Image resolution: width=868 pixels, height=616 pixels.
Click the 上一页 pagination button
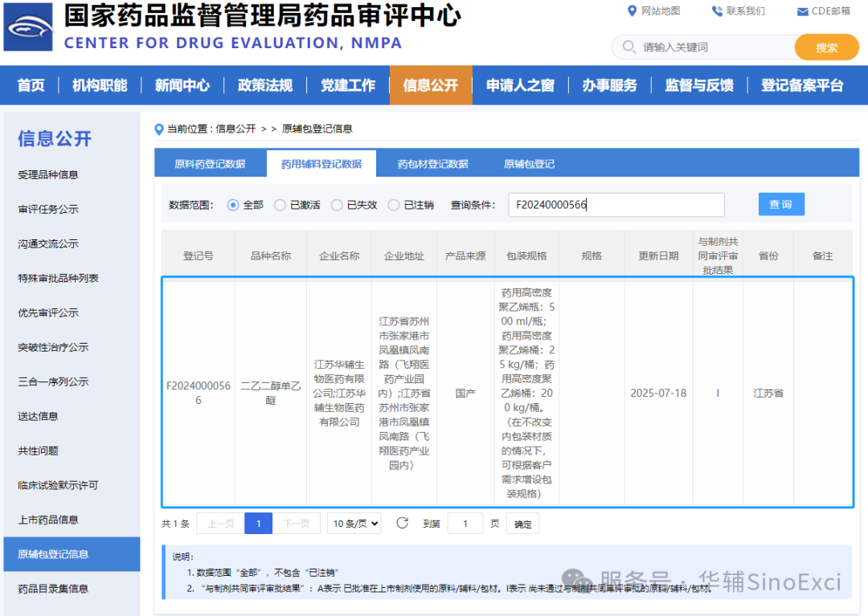click(x=221, y=524)
